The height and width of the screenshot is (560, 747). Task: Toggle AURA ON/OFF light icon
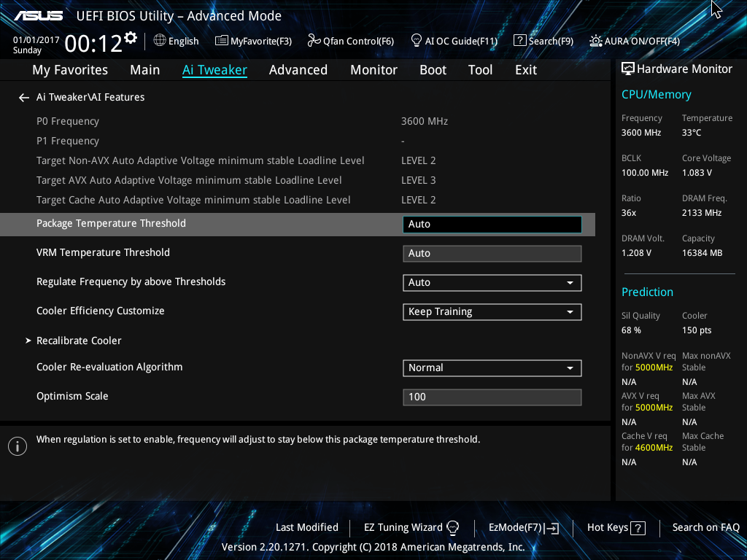pos(595,41)
